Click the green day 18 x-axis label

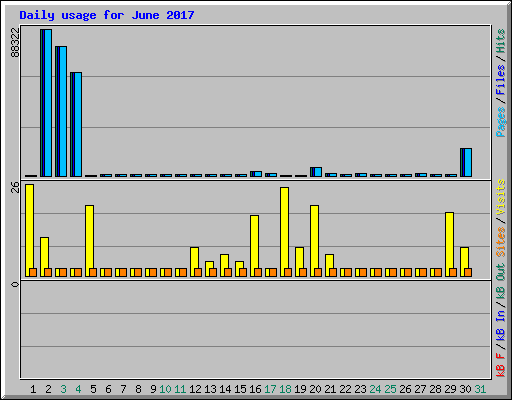point(285,389)
